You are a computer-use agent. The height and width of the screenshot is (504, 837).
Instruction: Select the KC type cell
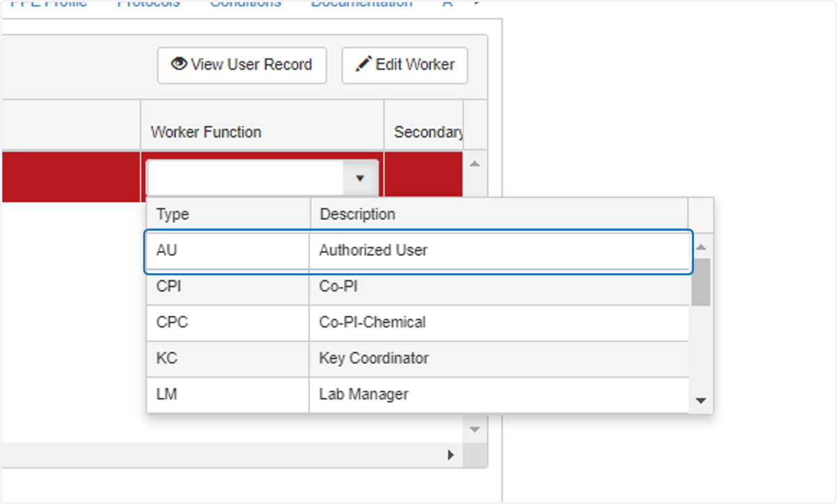[x=227, y=359]
